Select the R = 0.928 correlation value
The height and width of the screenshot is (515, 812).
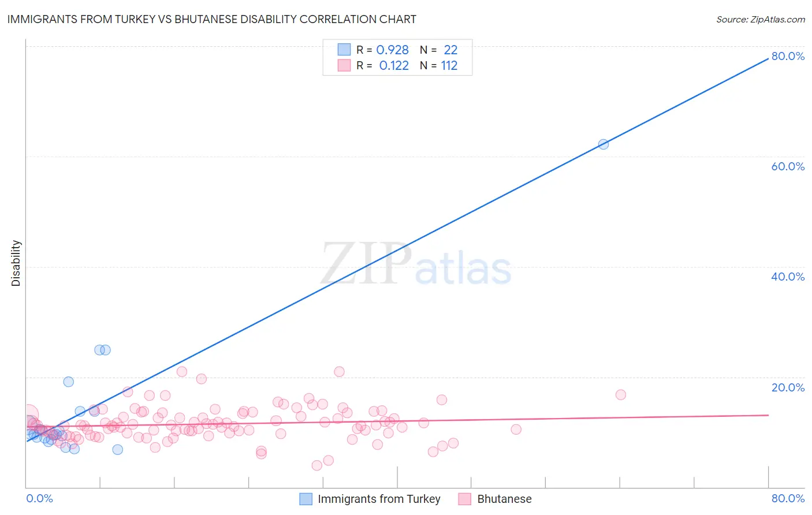(382, 50)
